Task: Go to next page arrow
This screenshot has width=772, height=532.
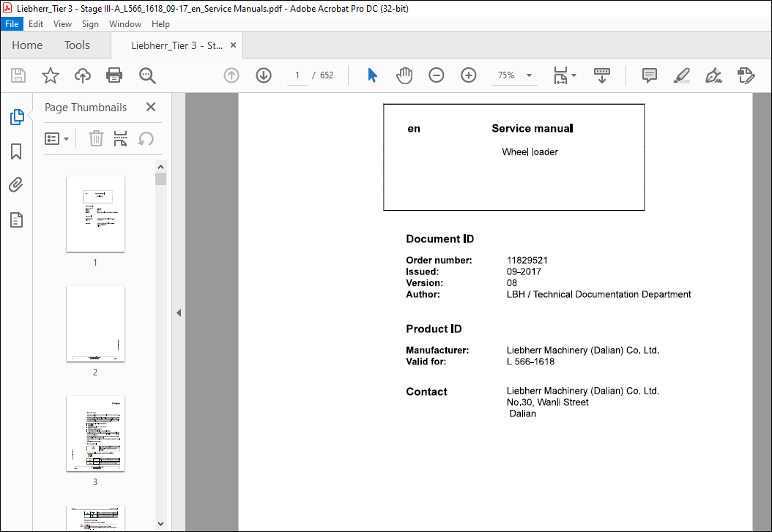Action: click(264, 75)
